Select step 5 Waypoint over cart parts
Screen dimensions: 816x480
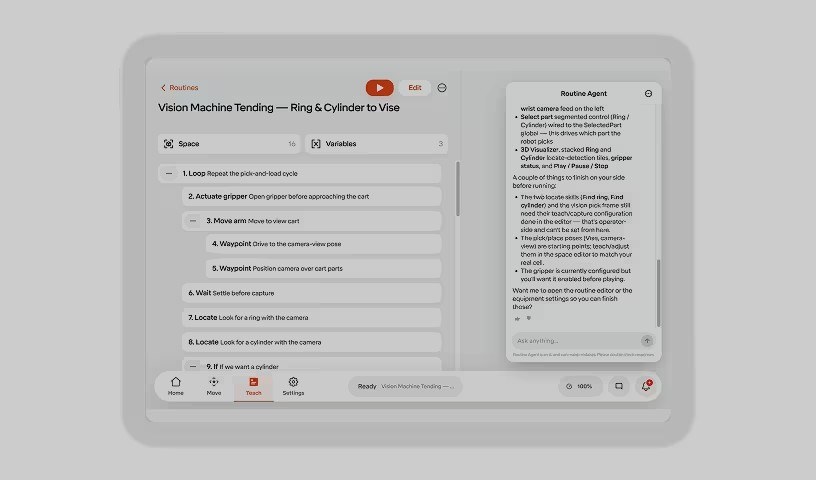click(x=324, y=268)
